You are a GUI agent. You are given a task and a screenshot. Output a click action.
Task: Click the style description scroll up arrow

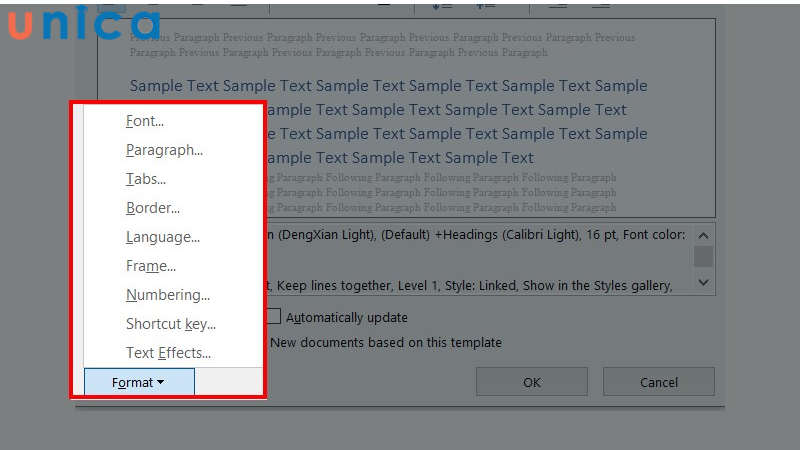point(703,235)
